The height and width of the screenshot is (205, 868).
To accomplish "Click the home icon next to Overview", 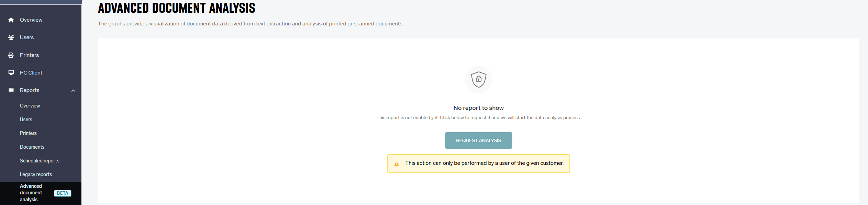I will point(11,20).
